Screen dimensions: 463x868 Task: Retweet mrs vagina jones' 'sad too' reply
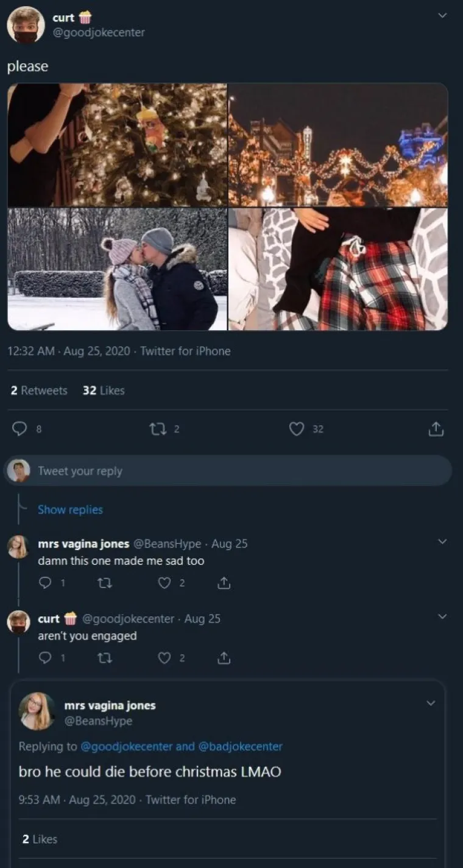point(104,583)
